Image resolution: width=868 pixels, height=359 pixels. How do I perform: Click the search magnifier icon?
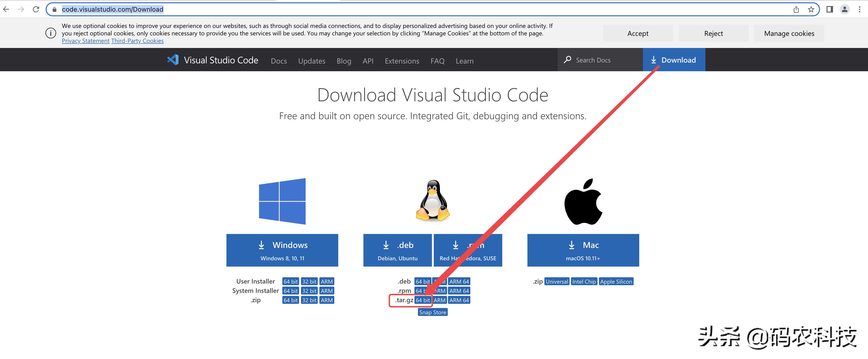[567, 60]
